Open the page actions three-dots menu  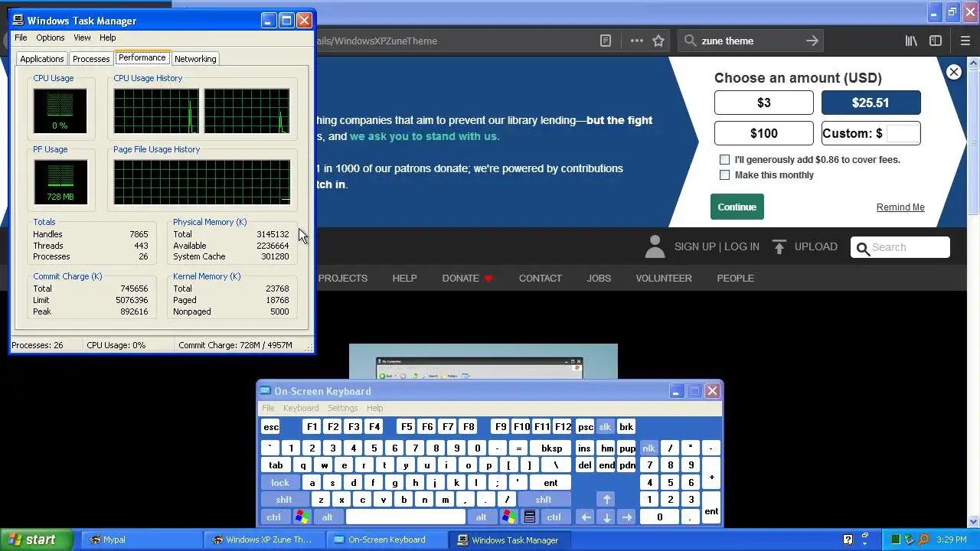[x=637, y=41]
